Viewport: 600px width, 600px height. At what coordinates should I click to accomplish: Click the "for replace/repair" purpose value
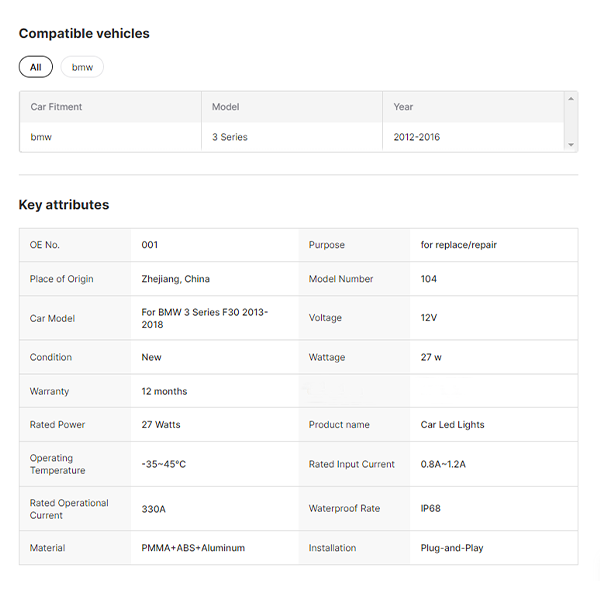point(458,245)
